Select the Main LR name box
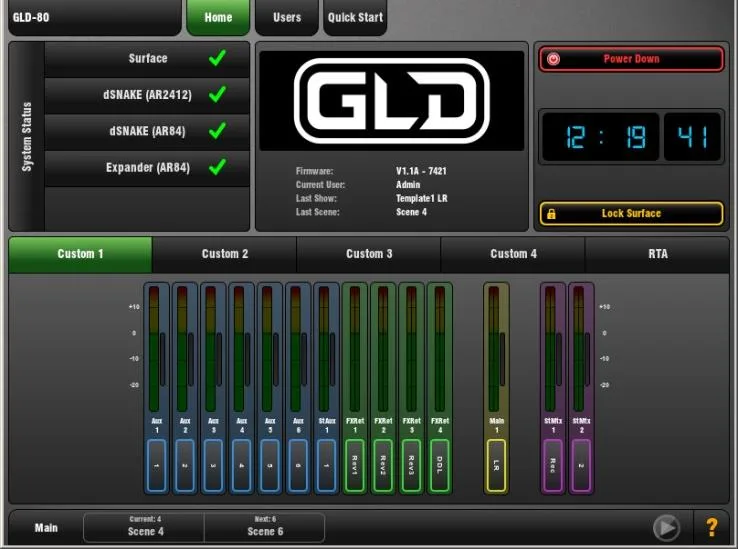 tap(496, 466)
